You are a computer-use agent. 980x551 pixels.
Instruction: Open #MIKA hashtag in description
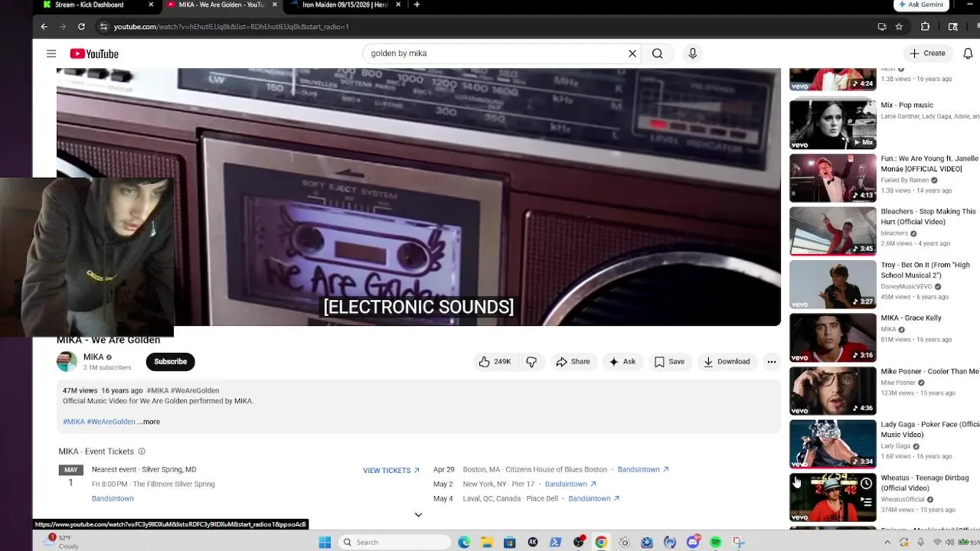pos(73,422)
